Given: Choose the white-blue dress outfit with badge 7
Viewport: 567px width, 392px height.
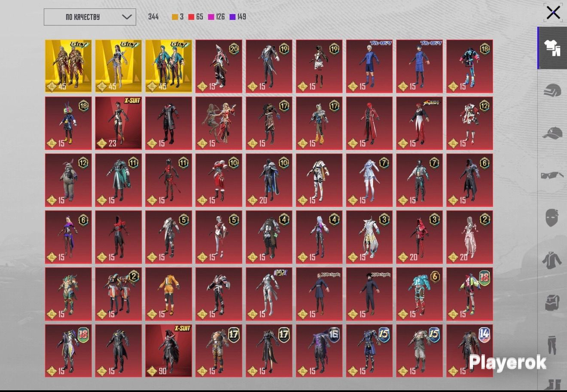Looking at the screenshot, I should coord(369,180).
